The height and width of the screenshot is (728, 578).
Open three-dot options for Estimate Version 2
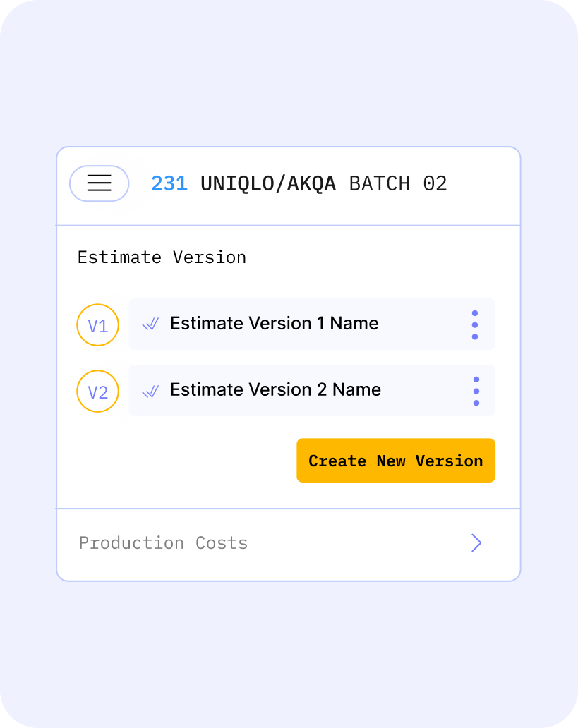coord(476,392)
